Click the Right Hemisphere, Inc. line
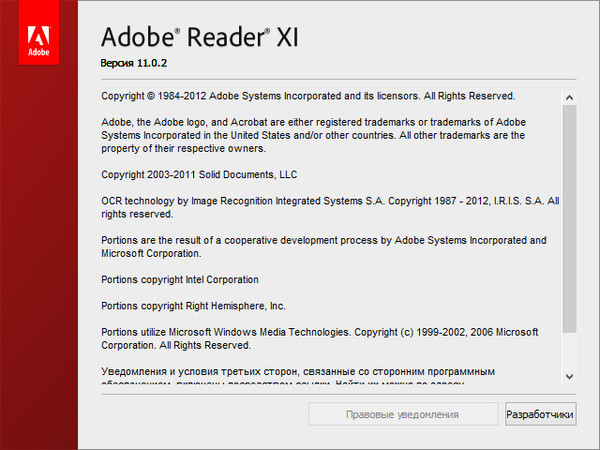The image size is (600, 450). (x=194, y=306)
